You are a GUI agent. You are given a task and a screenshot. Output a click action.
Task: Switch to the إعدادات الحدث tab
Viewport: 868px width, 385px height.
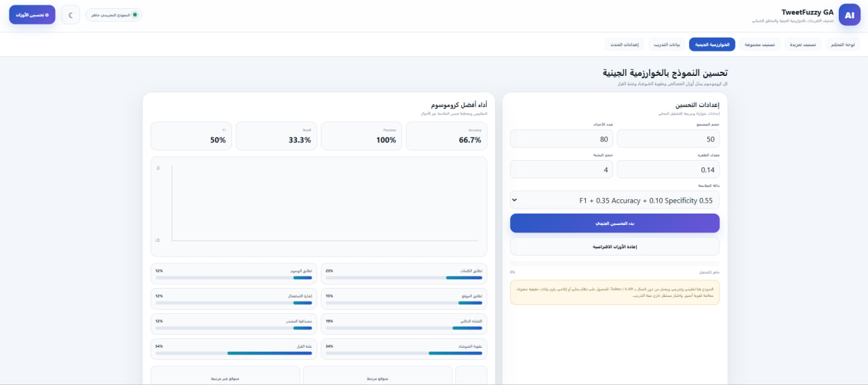click(x=625, y=44)
